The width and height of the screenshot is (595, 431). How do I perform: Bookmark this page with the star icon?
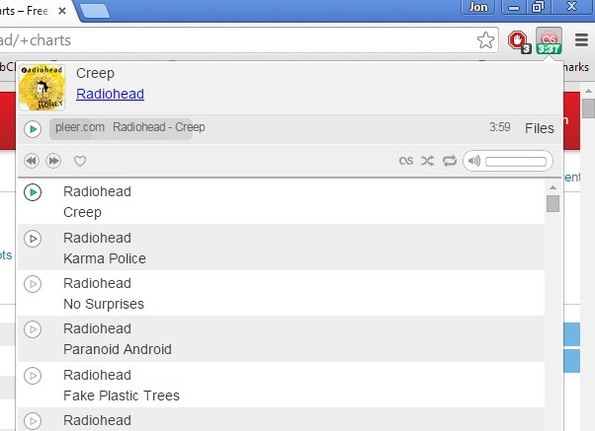click(x=486, y=40)
